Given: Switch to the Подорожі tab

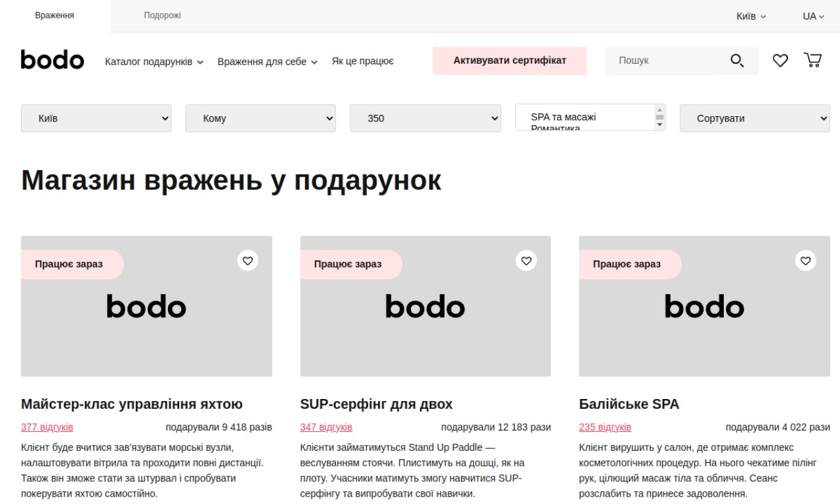Looking at the screenshot, I should 162,16.
